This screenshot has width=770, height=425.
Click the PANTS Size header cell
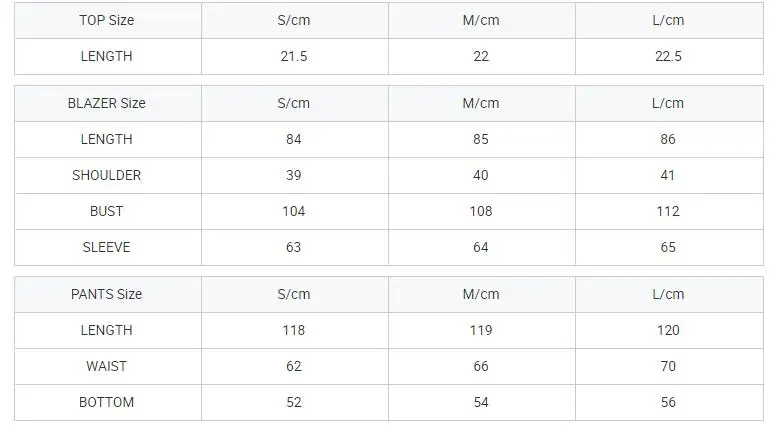tap(107, 294)
